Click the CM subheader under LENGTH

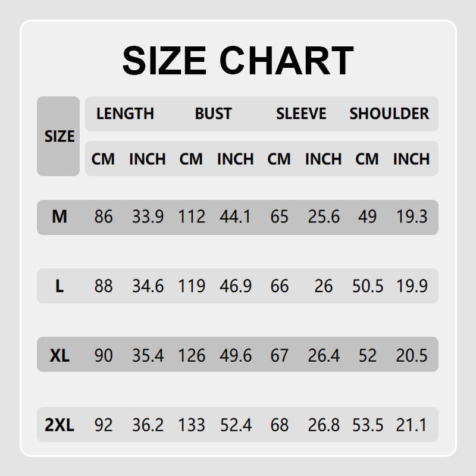[103, 159]
